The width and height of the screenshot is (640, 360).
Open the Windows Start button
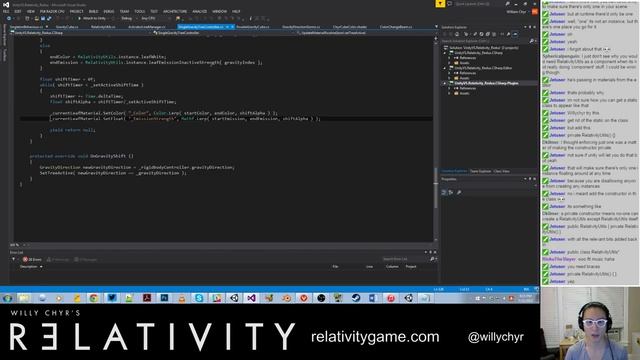(7, 298)
